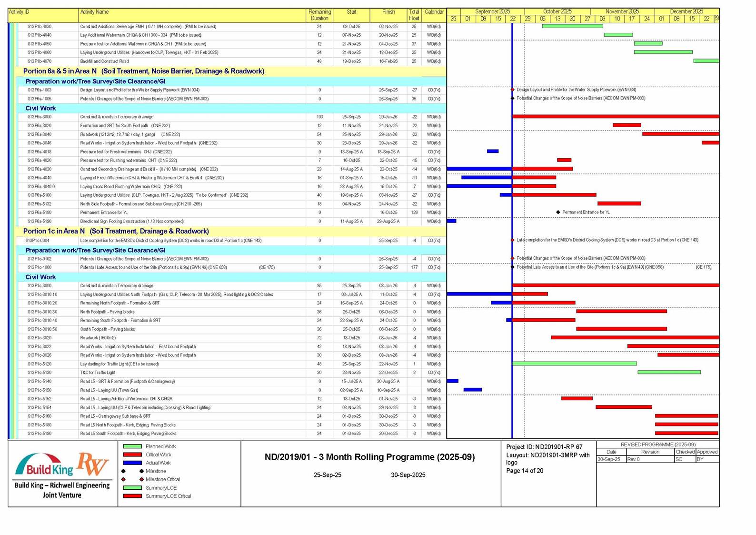This screenshot has width=756, height=535.
Task: Select the October 2025 timescale header
Action: click(557, 11)
